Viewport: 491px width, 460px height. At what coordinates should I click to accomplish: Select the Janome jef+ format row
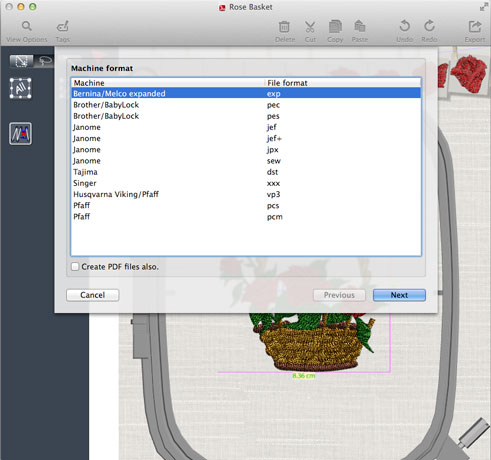pos(246,138)
